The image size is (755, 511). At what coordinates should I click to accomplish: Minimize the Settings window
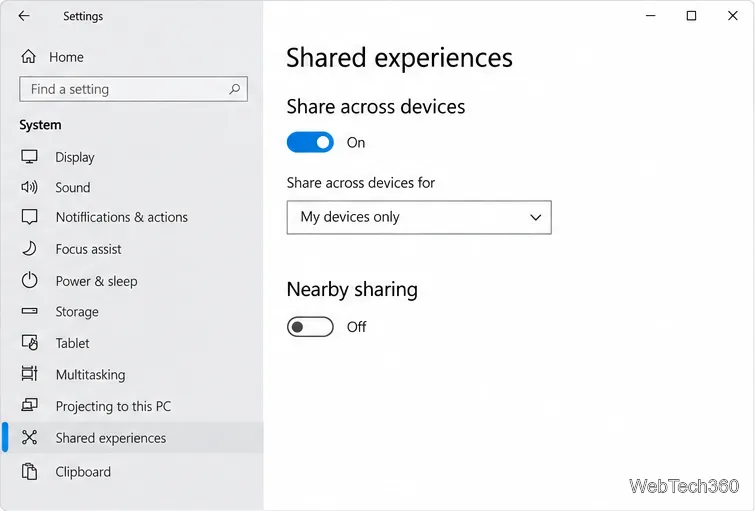coord(651,16)
